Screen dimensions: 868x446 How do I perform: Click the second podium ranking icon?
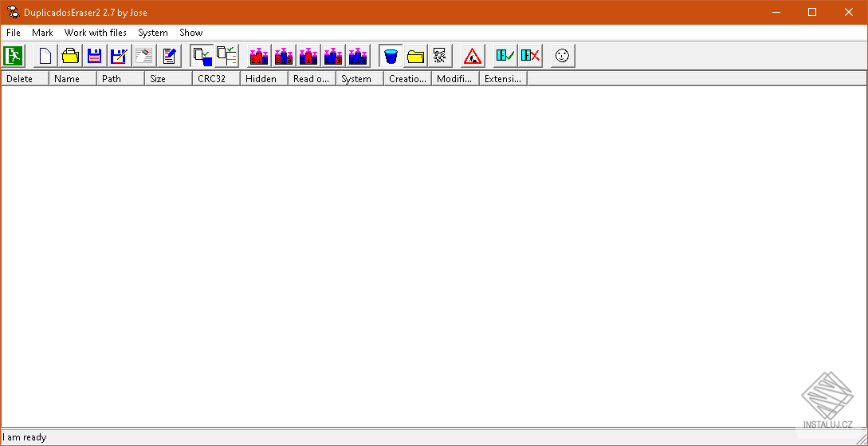pyautogui.click(x=284, y=56)
